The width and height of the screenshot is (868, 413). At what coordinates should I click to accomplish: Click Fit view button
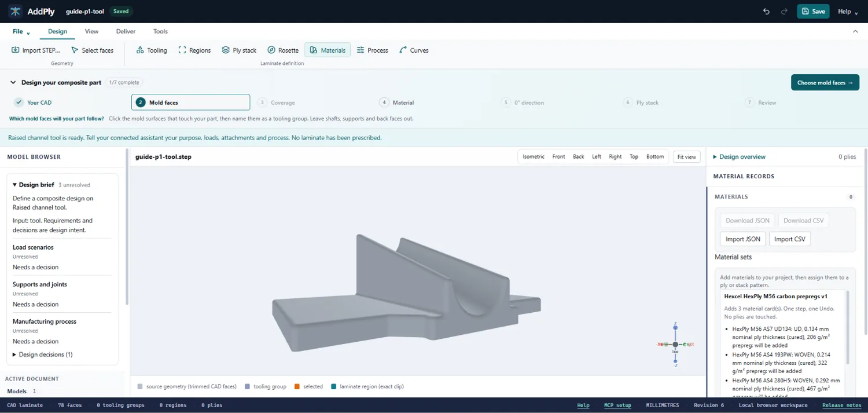pos(687,157)
